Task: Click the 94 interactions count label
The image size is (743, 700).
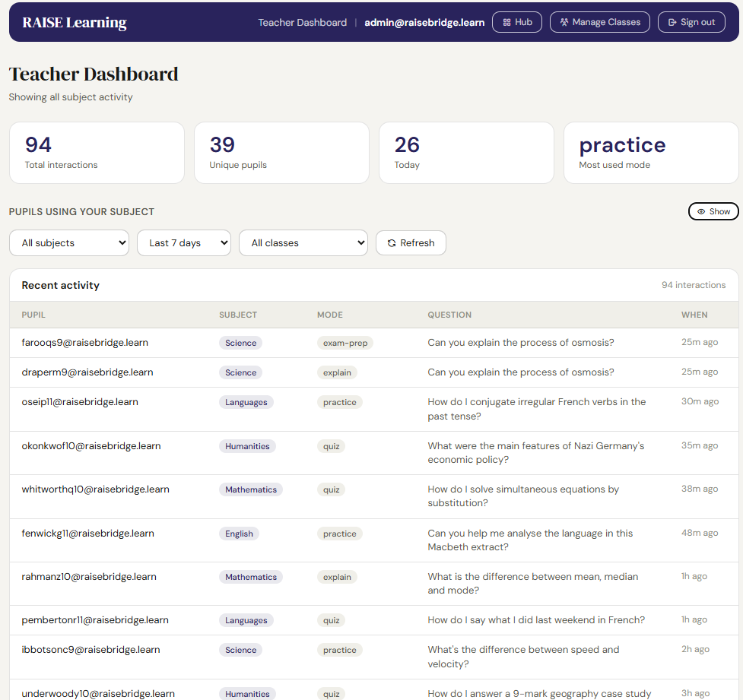Action: click(694, 285)
